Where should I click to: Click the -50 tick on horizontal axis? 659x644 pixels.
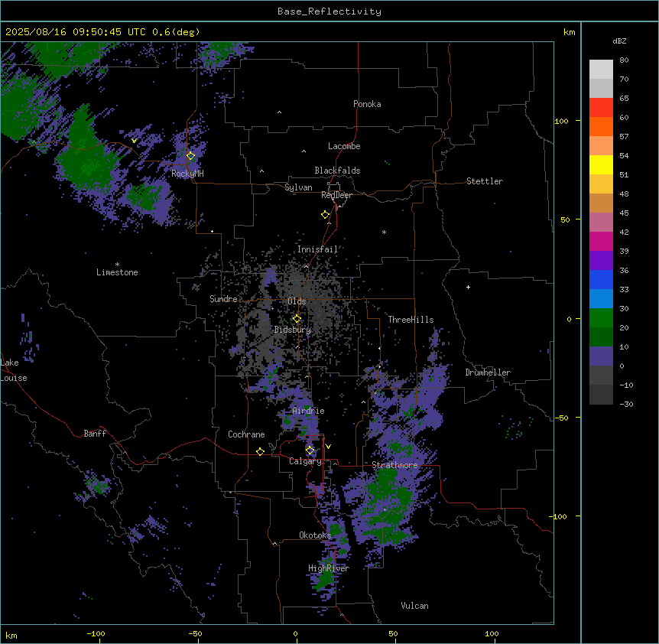tap(195, 633)
